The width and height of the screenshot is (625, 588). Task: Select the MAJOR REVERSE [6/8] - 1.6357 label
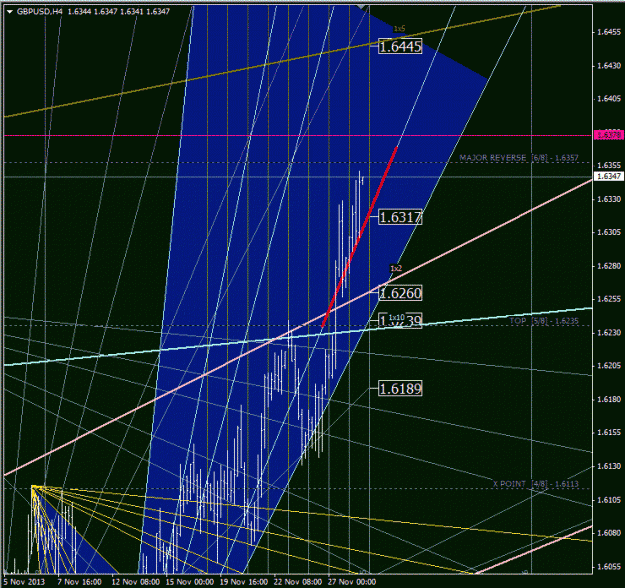(519, 158)
